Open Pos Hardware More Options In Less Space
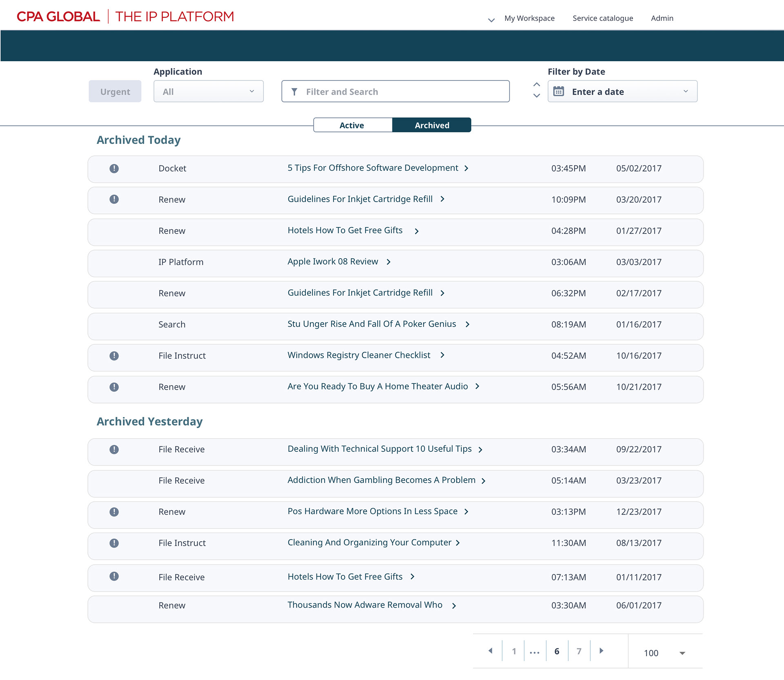The width and height of the screenshot is (784, 680). coord(372,511)
